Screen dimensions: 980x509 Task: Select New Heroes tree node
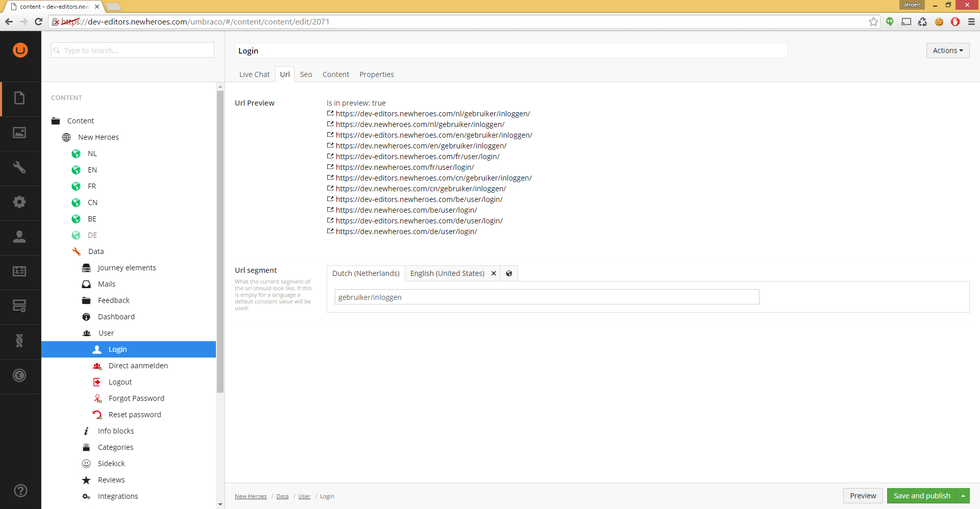pyautogui.click(x=98, y=137)
